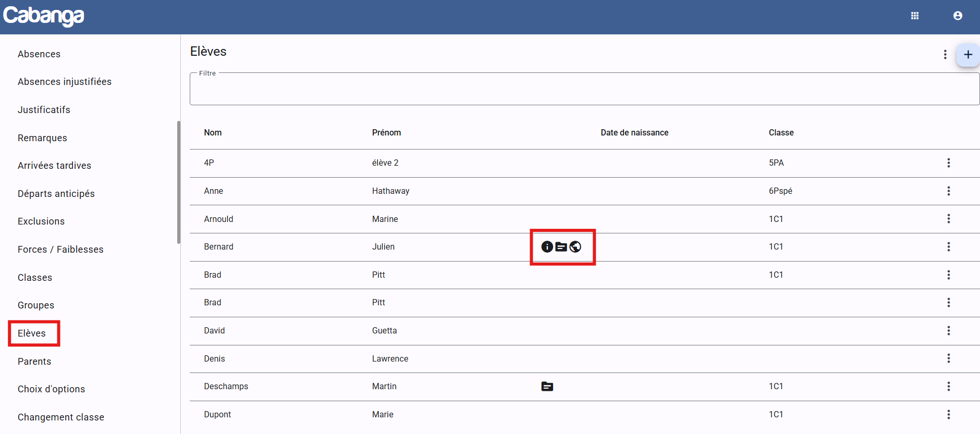Sort by the Nom column header

(213, 133)
